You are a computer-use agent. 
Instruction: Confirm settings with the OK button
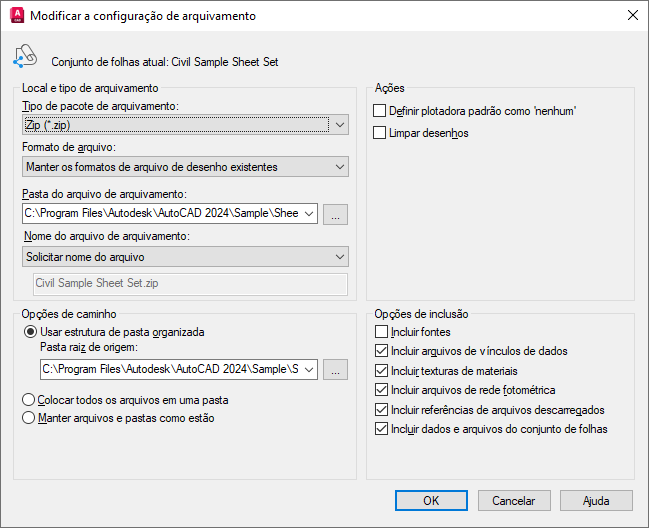431,500
